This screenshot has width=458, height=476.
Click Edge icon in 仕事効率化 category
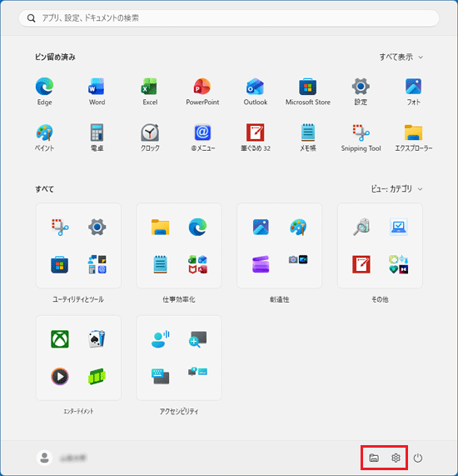(x=197, y=227)
